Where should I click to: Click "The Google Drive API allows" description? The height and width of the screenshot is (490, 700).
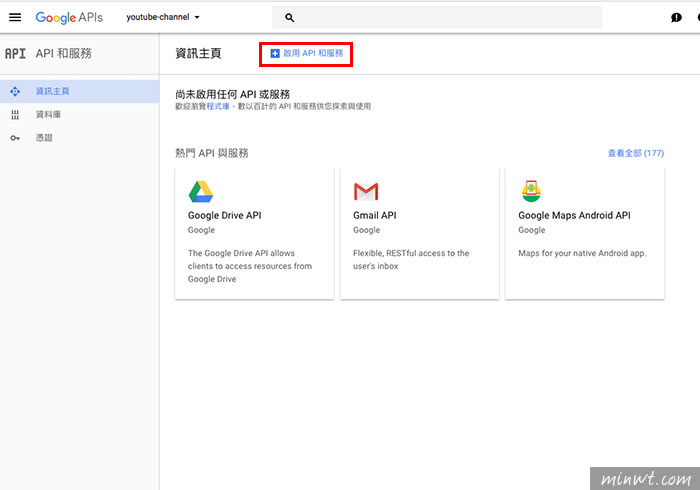pyautogui.click(x=250, y=266)
